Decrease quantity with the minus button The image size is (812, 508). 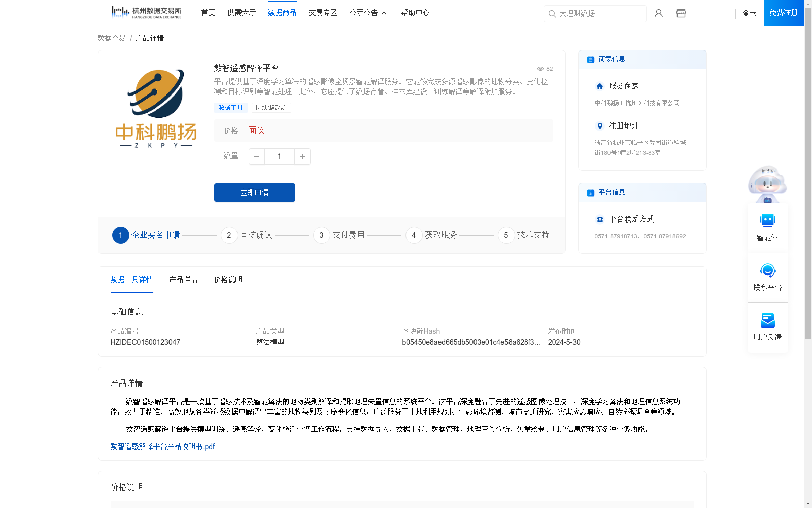pyautogui.click(x=257, y=156)
